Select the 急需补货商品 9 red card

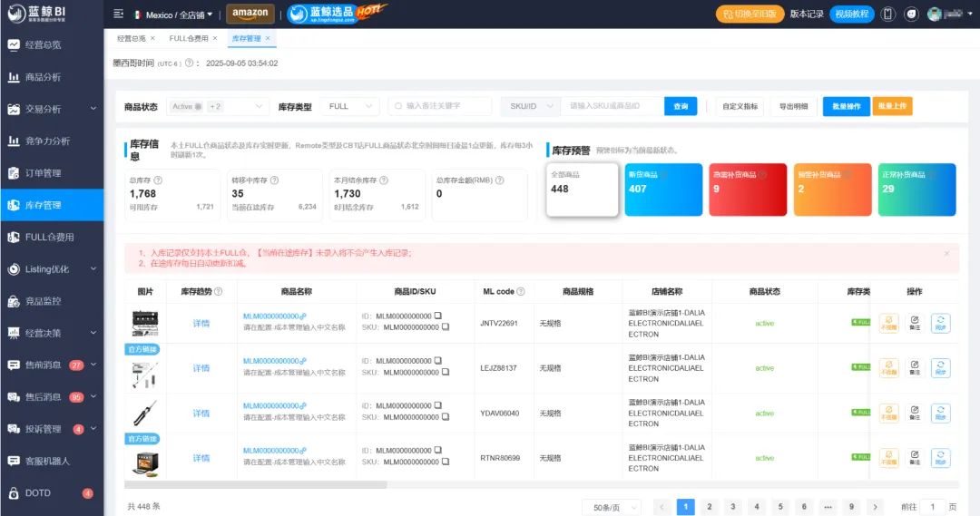[x=748, y=190]
